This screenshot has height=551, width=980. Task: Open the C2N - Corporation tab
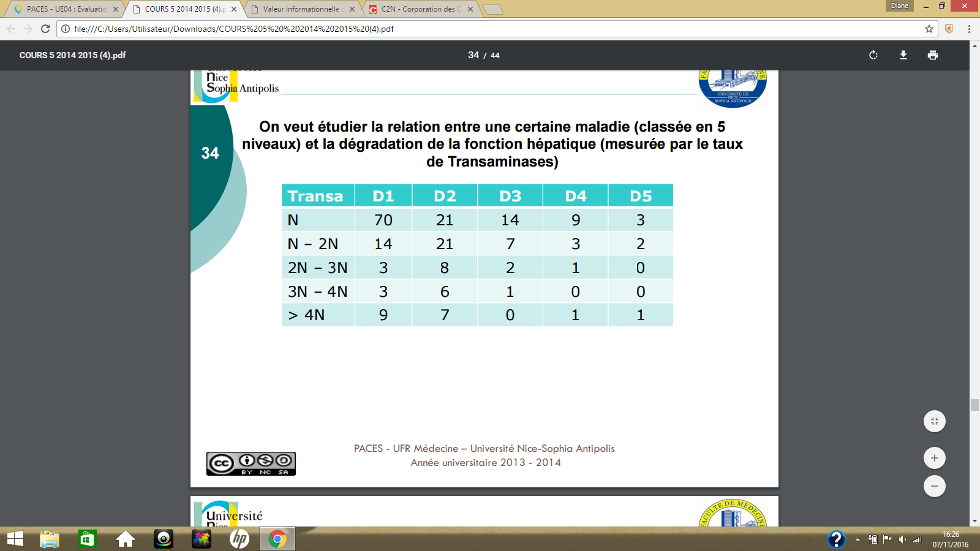point(420,9)
